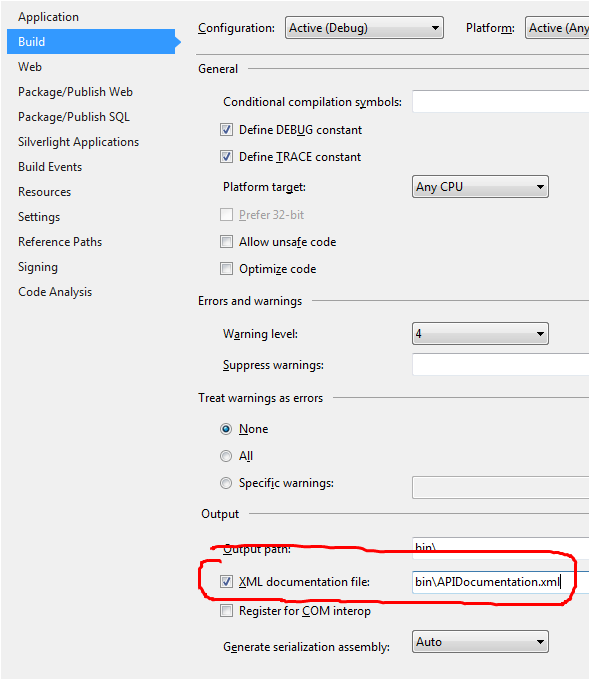
Task: Expand the Configuration dropdown
Action: [x=364, y=28]
